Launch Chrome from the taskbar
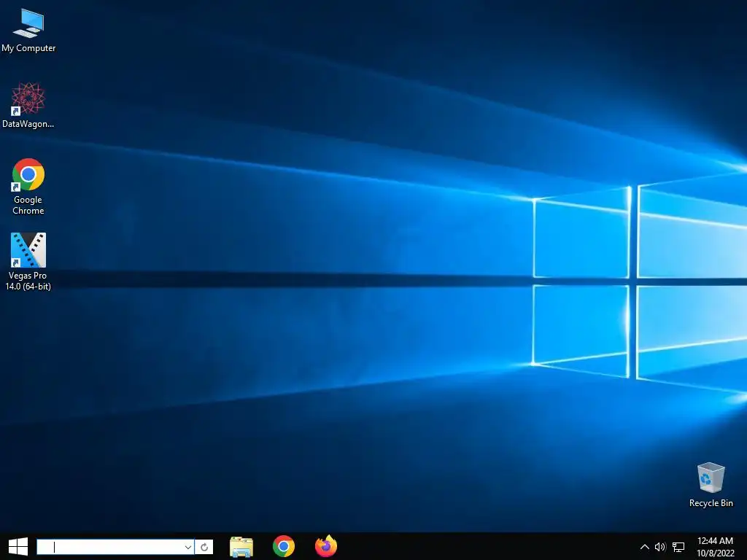This screenshot has width=747, height=560. pyautogui.click(x=284, y=547)
